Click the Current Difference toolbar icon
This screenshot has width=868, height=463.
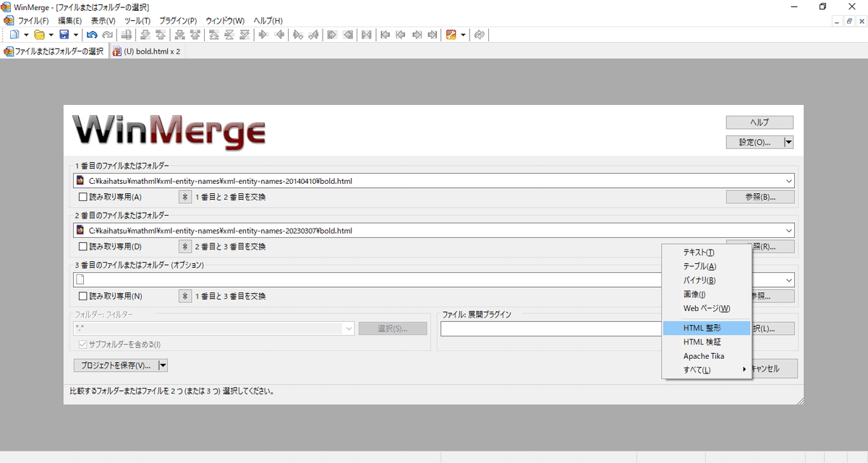[x=229, y=35]
